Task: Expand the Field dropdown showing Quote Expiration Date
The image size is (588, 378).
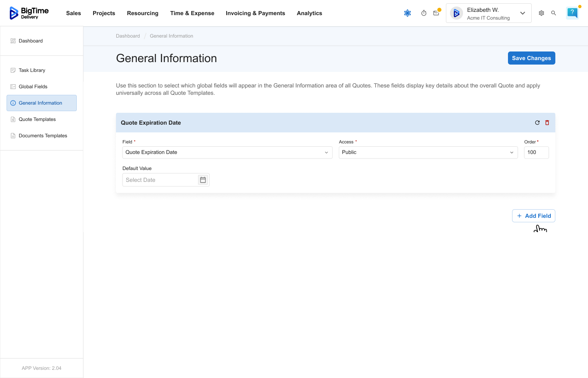Action: (x=227, y=152)
